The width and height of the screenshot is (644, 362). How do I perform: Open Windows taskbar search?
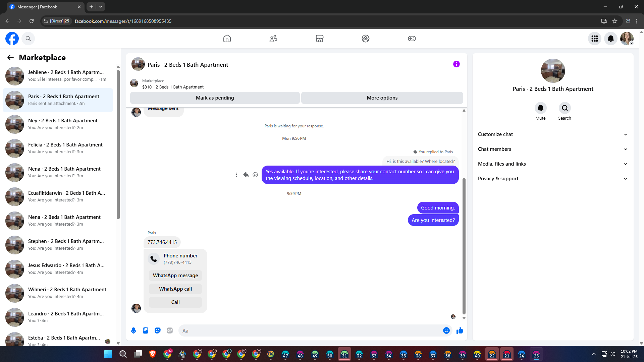(123, 354)
